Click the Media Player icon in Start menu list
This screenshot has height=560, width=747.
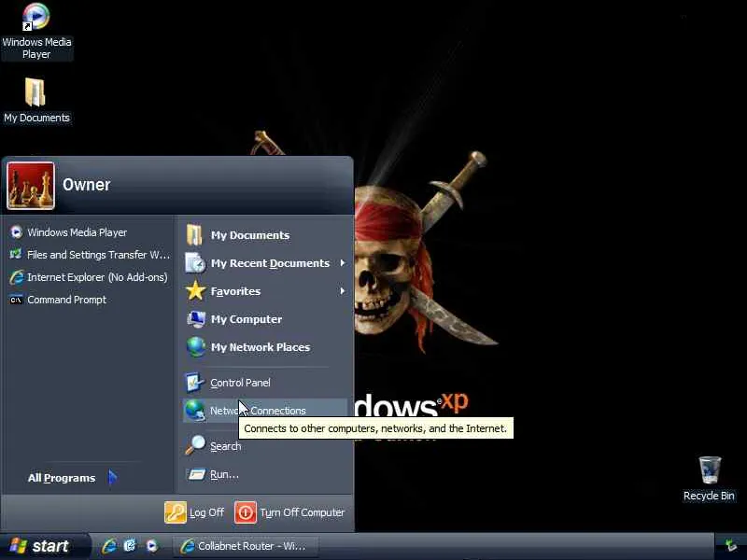point(16,231)
